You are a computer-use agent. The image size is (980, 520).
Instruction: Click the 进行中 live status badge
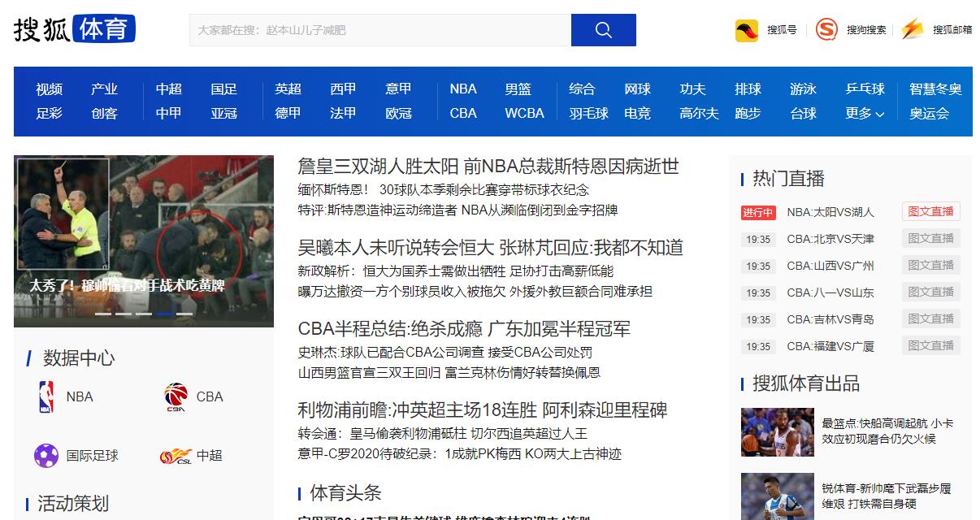[758, 212]
